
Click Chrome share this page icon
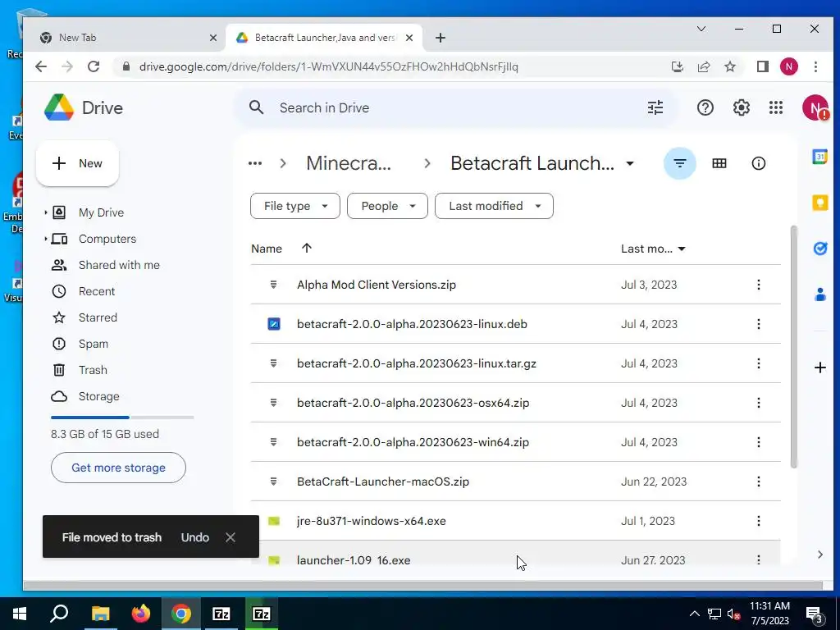point(703,66)
